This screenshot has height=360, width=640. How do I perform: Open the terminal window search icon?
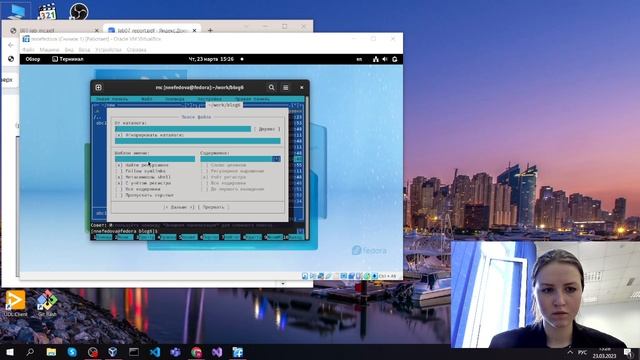point(271,87)
